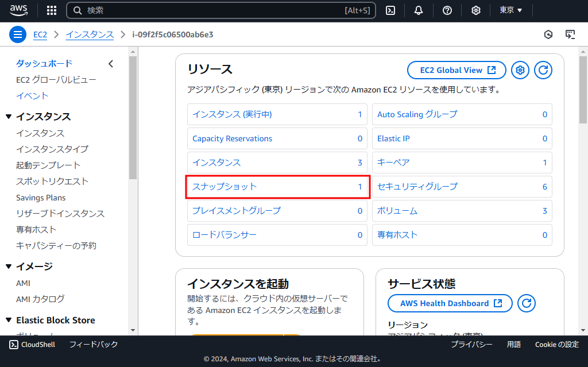Open the services grid menu icon
Screen dimensions: 588x367
coord(52,10)
